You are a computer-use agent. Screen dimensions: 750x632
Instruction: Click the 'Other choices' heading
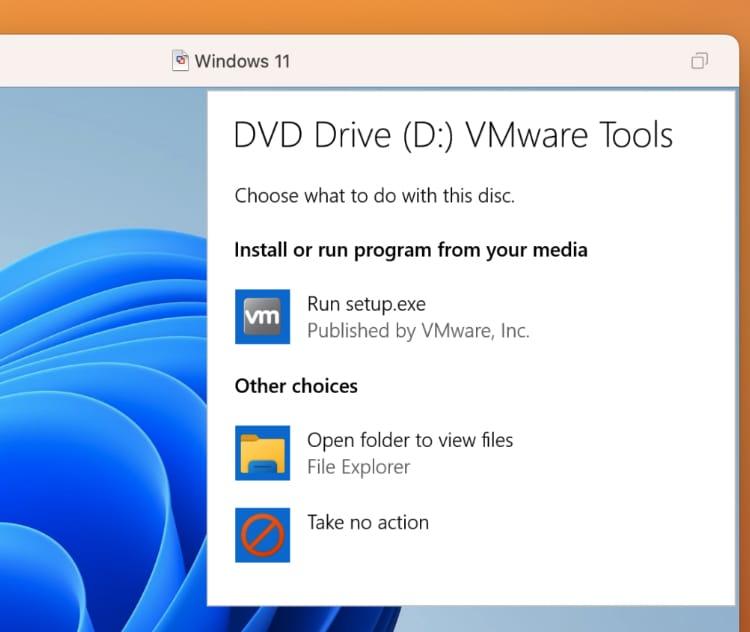click(296, 386)
